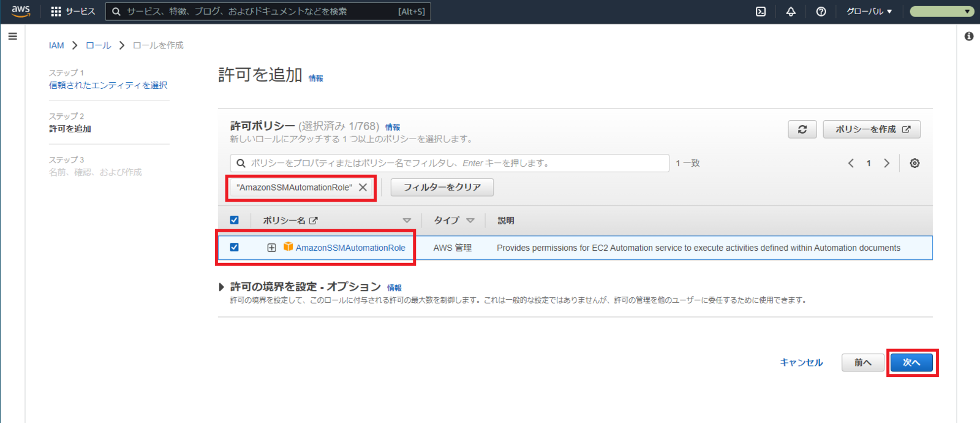Viewport: 980px width, 423px height.
Task: Expand the permissions boundary section
Action: (222, 287)
